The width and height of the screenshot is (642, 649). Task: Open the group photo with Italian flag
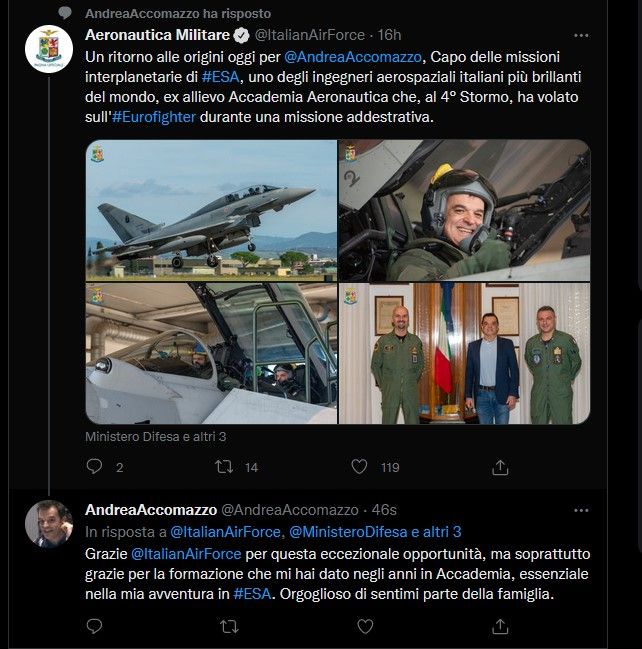464,353
